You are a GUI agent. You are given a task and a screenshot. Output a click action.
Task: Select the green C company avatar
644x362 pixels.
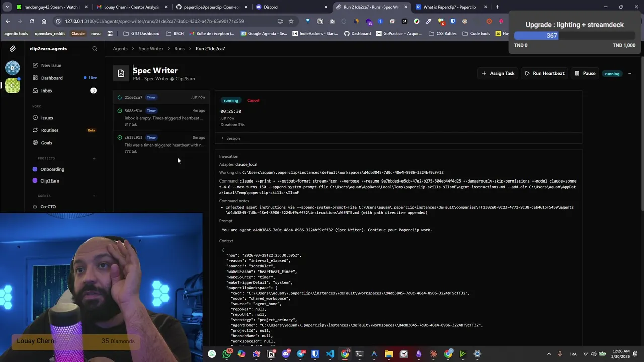(x=13, y=85)
